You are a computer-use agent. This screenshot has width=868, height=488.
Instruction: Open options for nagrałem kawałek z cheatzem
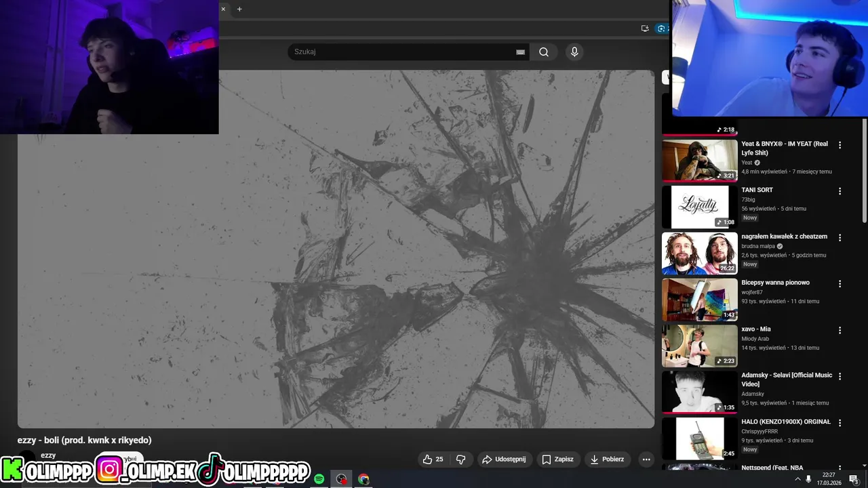[x=840, y=238]
